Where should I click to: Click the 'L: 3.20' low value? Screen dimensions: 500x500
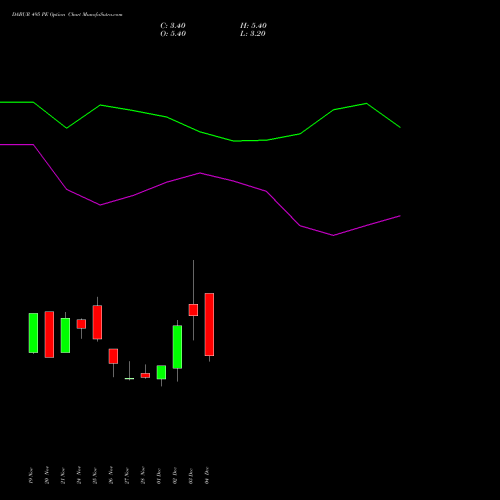[253, 34]
